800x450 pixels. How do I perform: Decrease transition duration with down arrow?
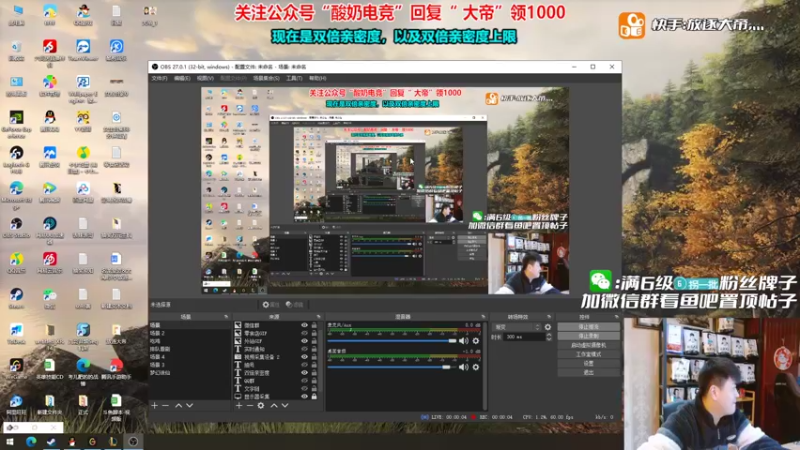549,339
